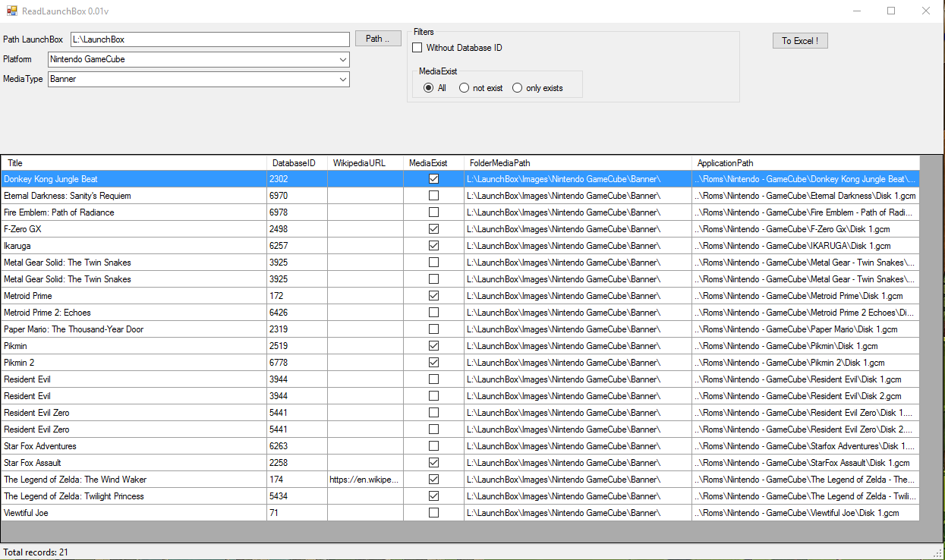Click DatabaseID cell "6970"
This screenshot has width=945, height=560.
coord(298,196)
